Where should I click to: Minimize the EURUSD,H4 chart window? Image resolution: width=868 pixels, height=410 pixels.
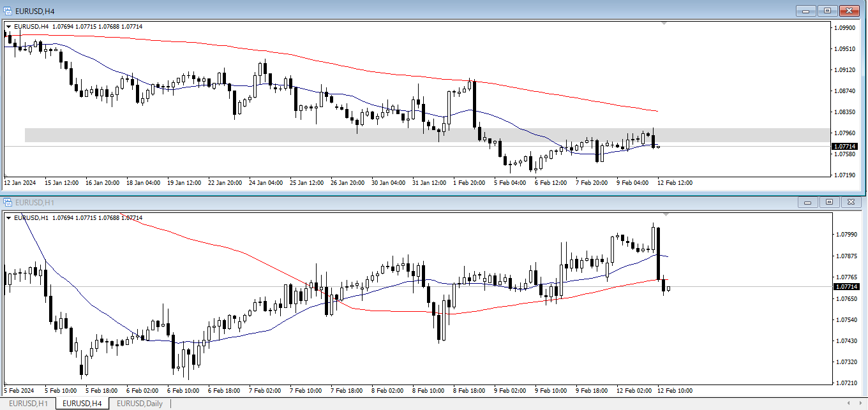tap(807, 11)
